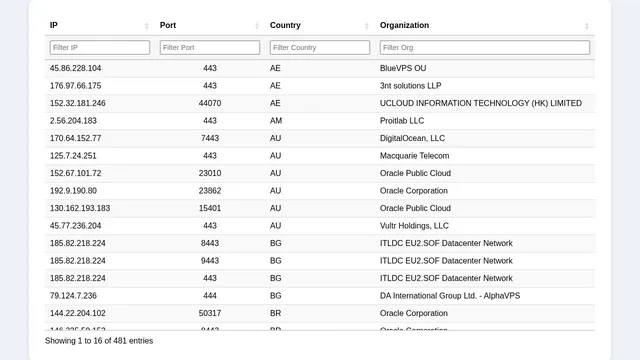Click port value 23010

[x=210, y=173]
